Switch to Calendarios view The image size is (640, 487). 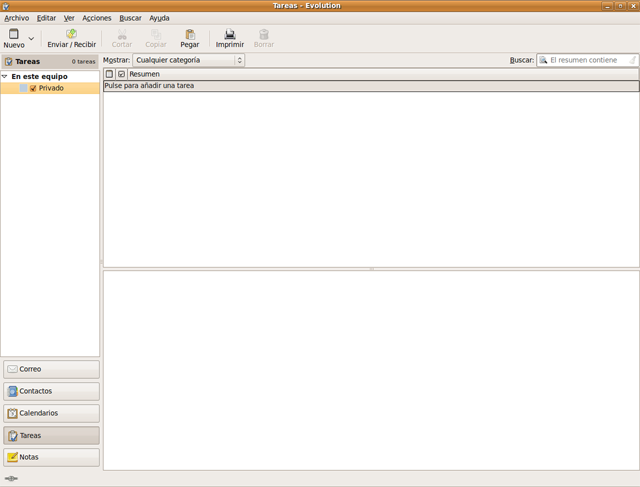click(51, 413)
